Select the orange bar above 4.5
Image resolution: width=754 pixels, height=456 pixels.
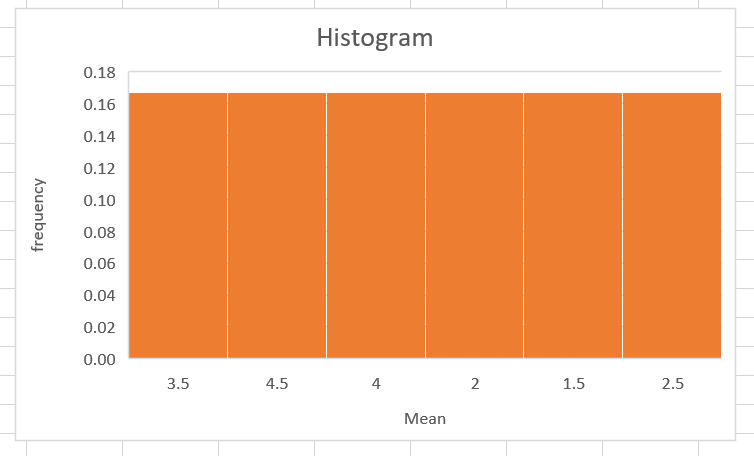(x=277, y=225)
